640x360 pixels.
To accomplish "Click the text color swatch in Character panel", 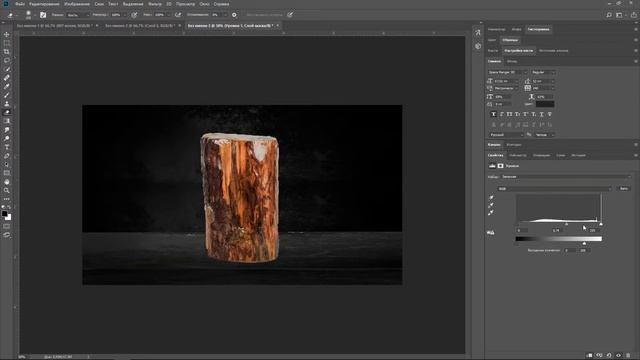I will 545,104.
